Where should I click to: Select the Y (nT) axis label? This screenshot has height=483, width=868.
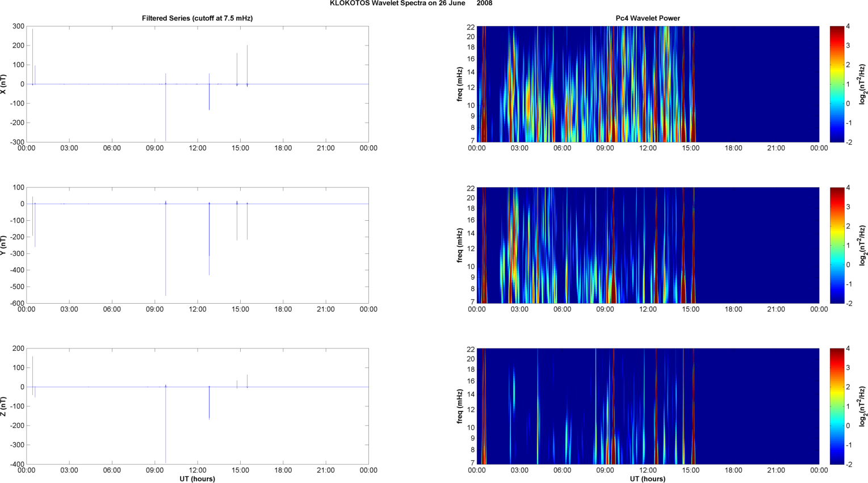click(x=3, y=245)
